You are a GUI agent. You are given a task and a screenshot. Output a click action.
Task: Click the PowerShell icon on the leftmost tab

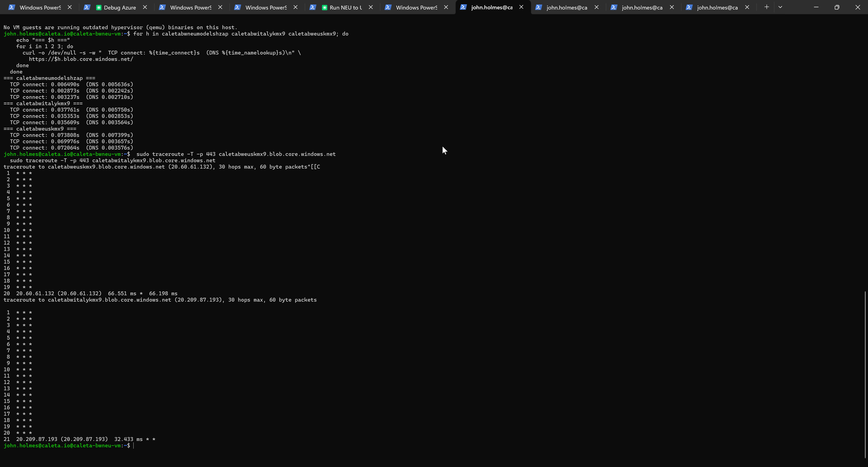pyautogui.click(x=12, y=7)
